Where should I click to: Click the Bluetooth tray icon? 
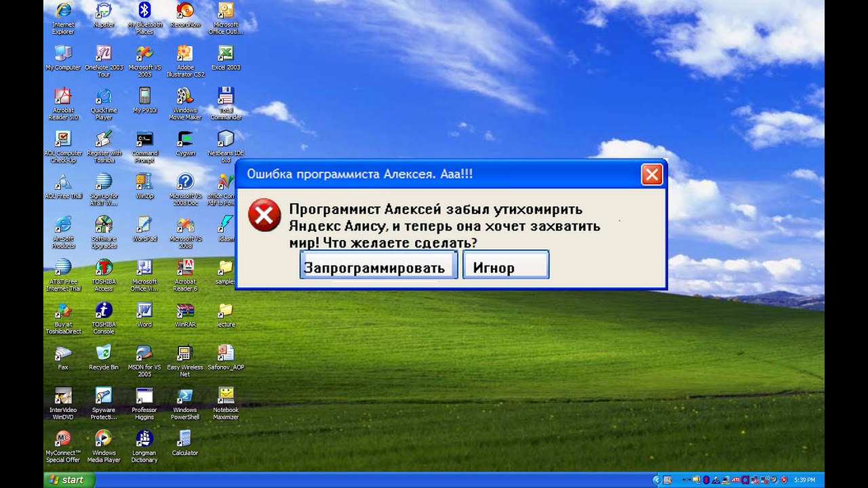(x=706, y=480)
